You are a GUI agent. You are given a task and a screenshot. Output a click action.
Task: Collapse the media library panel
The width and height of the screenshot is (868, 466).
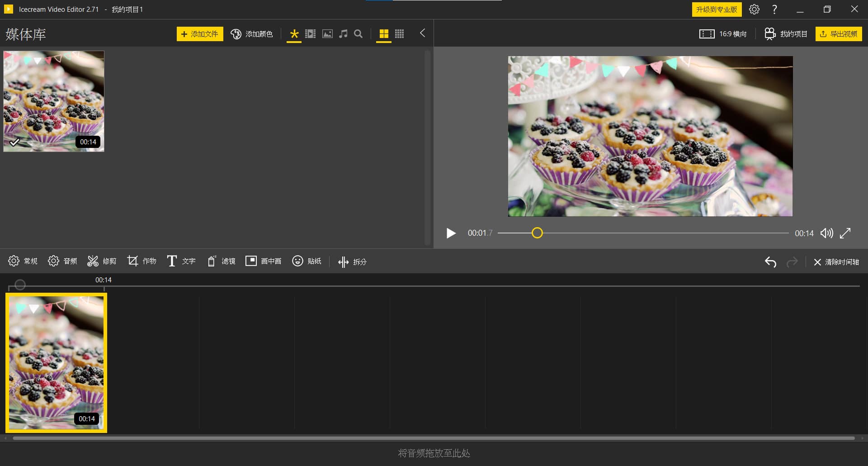point(422,33)
